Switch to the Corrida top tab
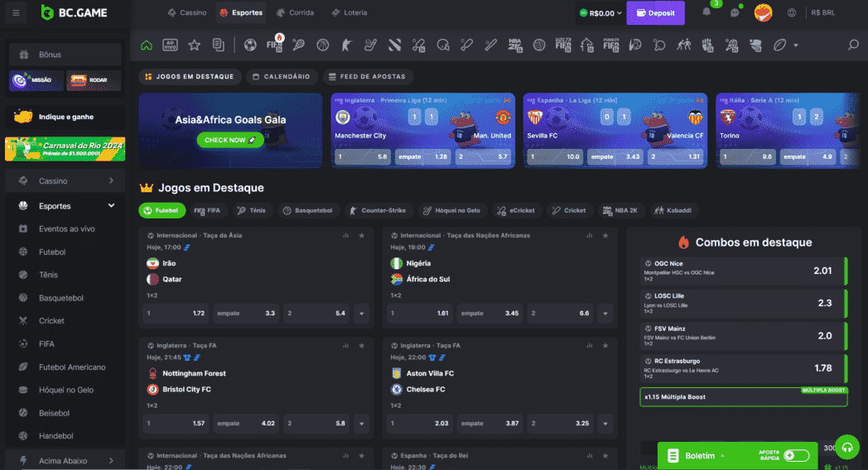868x470 pixels. 296,12
